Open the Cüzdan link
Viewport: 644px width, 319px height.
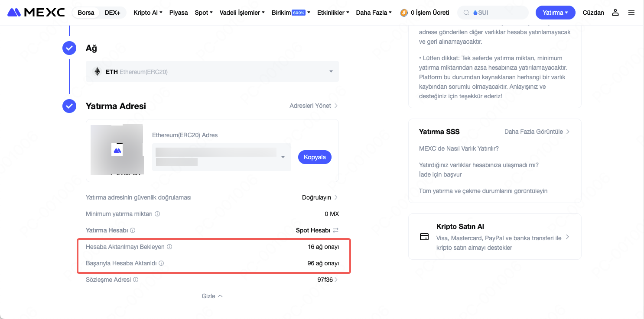click(593, 13)
